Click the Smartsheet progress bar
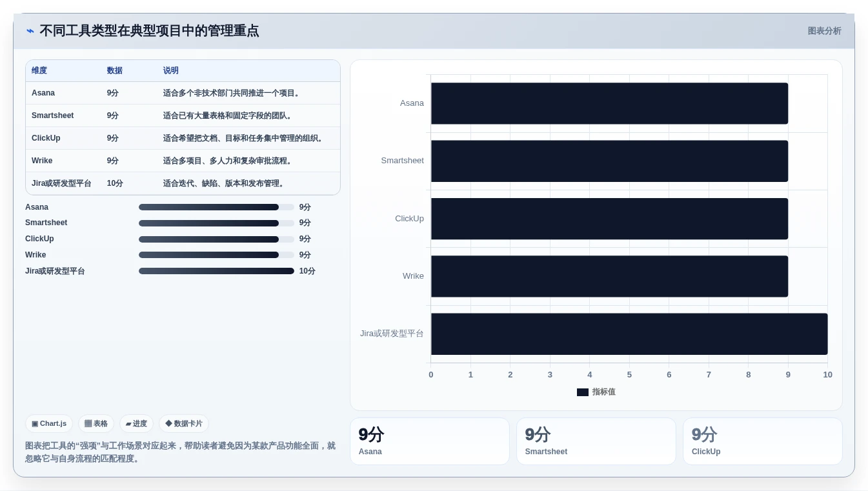This screenshot has width=868, height=491. (x=216, y=223)
